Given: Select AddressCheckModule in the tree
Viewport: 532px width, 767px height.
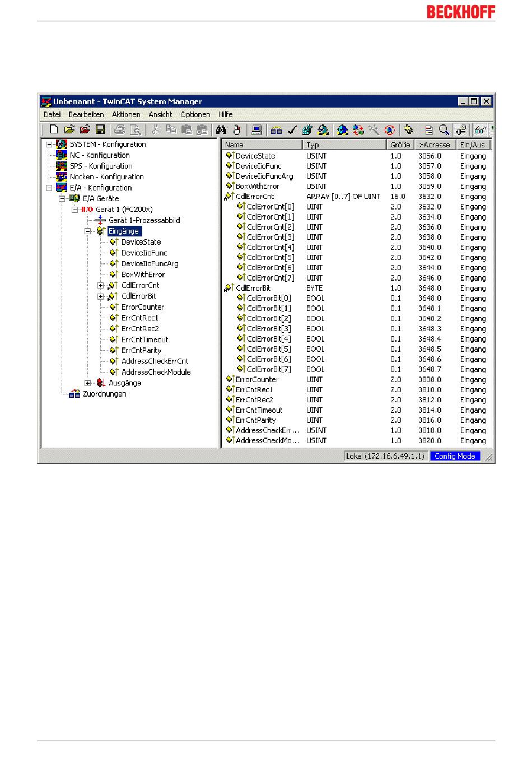Looking at the screenshot, I should coord(156,372).
